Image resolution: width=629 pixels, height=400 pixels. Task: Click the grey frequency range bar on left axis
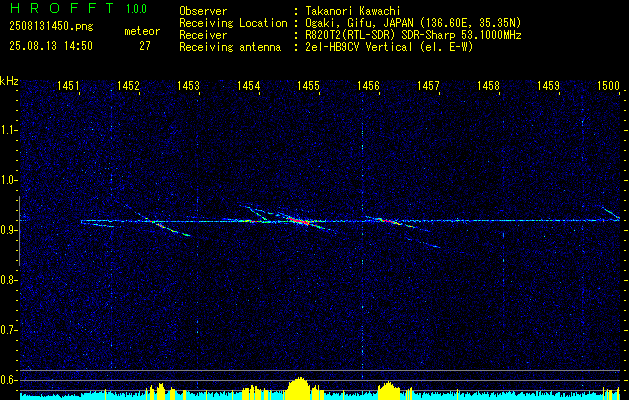pos(19,231)
